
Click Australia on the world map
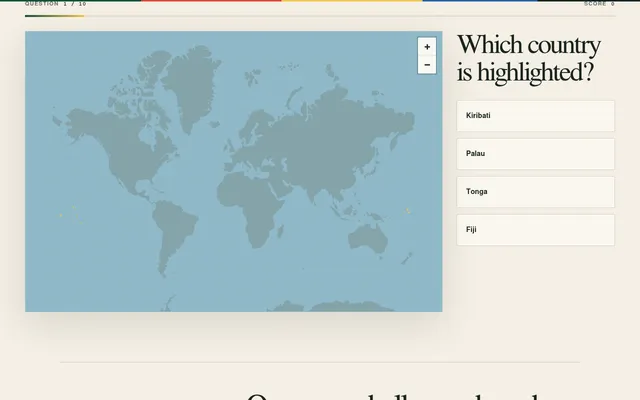pyautogui.click(x=368, y=237)
